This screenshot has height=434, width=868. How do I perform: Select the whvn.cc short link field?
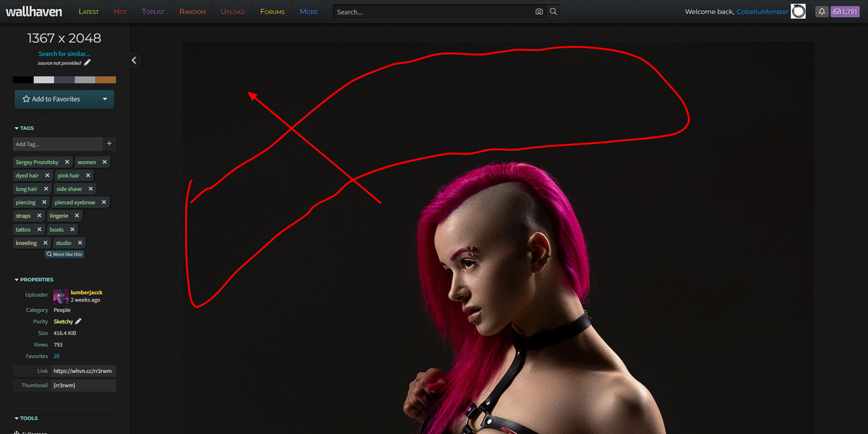point(83,371)
